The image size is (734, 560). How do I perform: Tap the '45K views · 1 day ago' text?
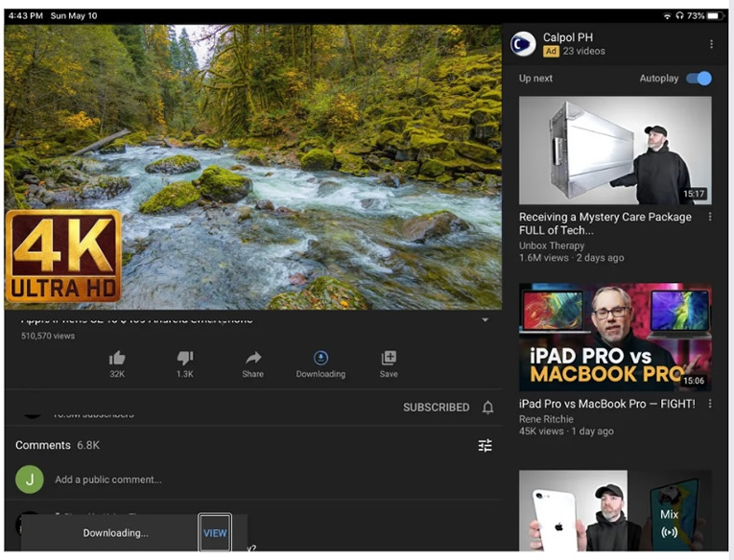click(566, 432)
